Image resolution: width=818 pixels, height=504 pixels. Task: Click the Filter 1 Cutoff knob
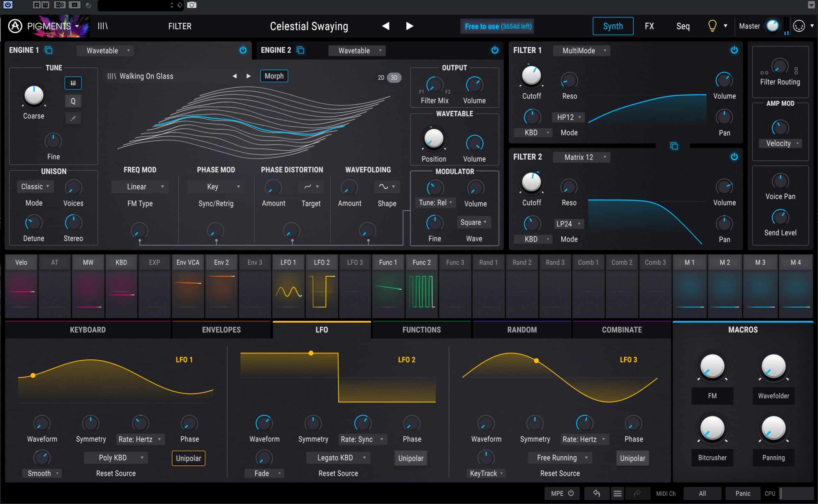click(531, 76)
